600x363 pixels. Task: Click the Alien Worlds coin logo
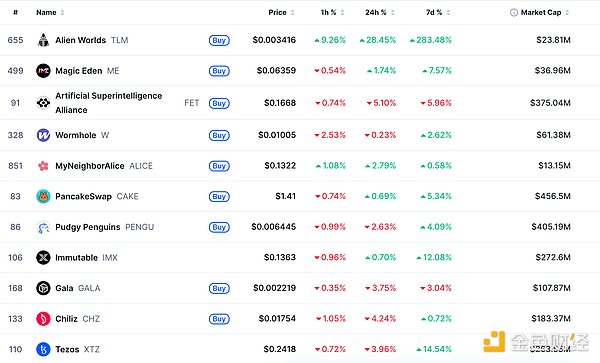coord(43,40)
